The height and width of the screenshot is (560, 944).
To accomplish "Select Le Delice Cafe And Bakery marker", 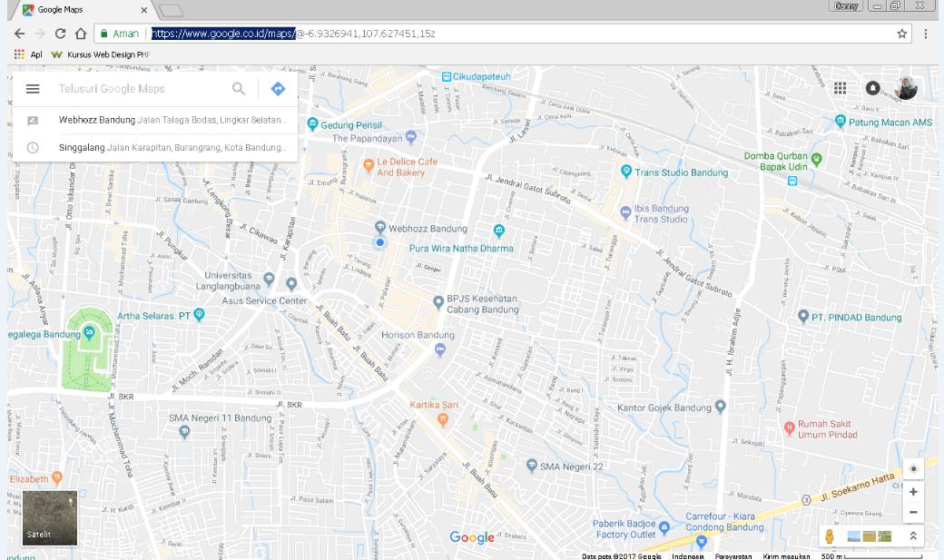I will pyautogui.click(x=369, y=165).
